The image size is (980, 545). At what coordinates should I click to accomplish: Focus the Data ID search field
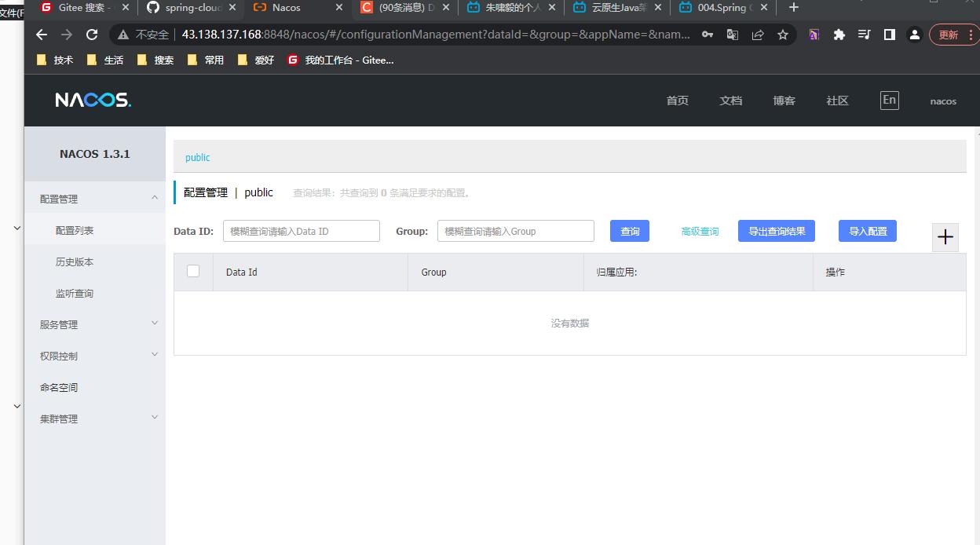tap(302, 231)
